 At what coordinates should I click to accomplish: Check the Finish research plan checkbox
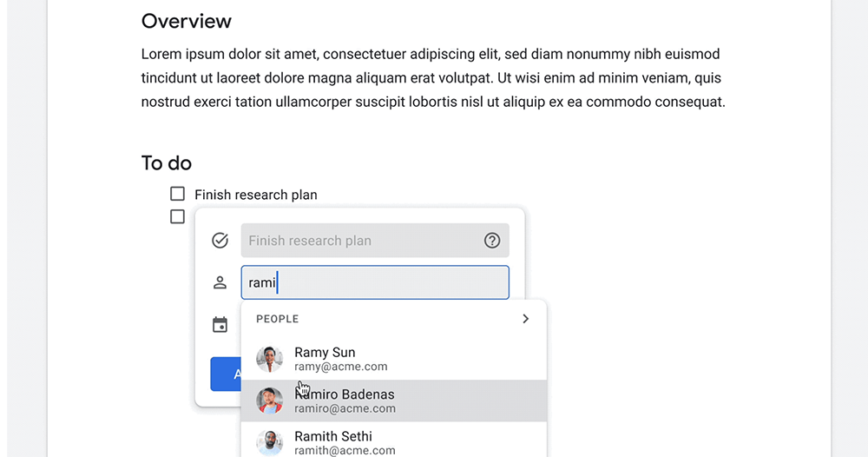[177, 194]
